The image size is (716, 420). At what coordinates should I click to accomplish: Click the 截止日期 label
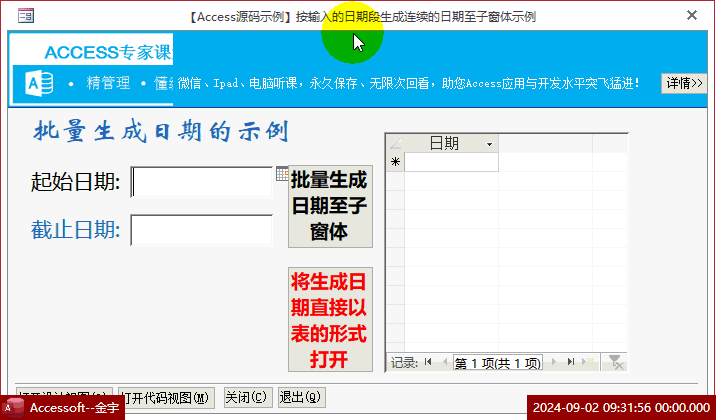(75, 230)
